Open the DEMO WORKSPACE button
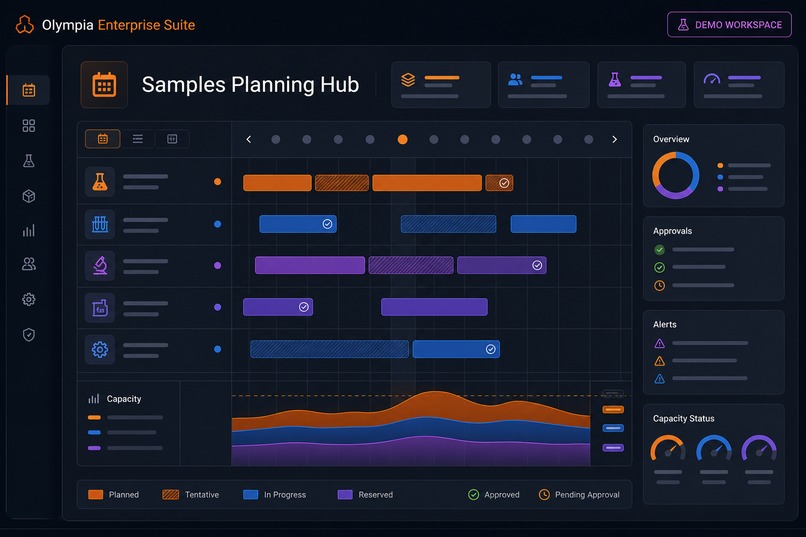This screenshot has height=537, width=806. pos(729,24)
